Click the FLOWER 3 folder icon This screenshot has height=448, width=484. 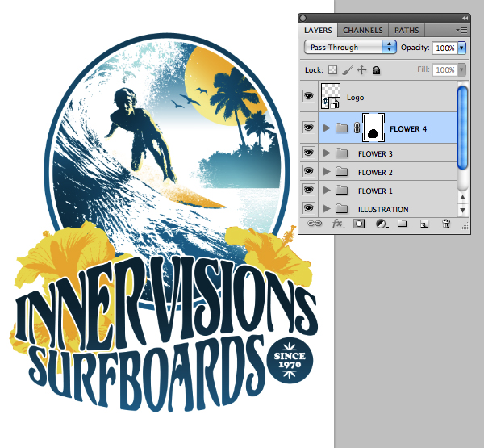coord(342,153)
